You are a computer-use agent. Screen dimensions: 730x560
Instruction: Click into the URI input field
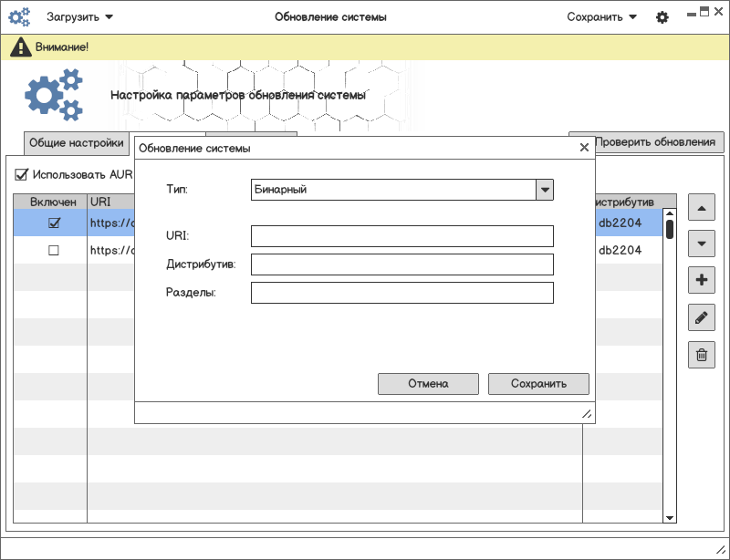[401, 236]
